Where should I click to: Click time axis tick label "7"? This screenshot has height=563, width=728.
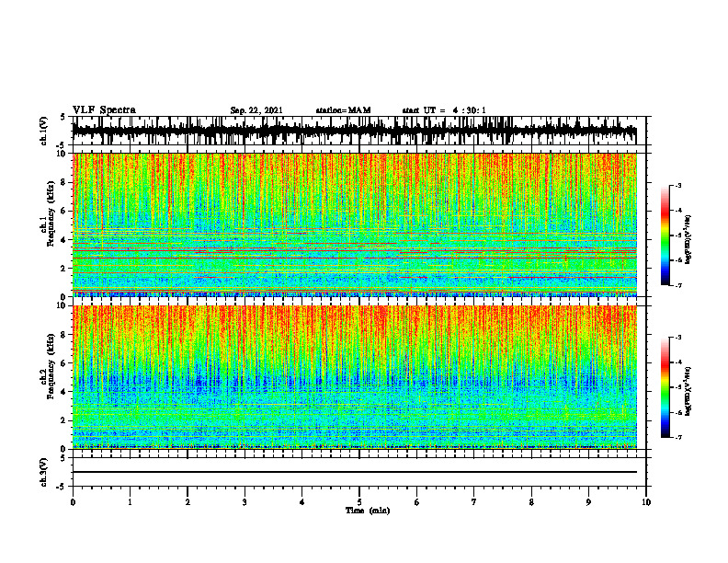pyautogui.click(x=474, y=502)
